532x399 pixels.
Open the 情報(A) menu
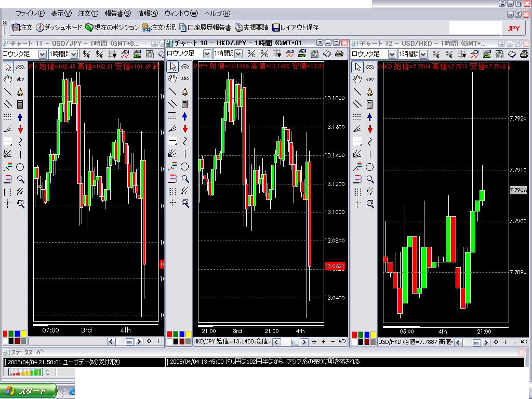(x=148, y=13)
